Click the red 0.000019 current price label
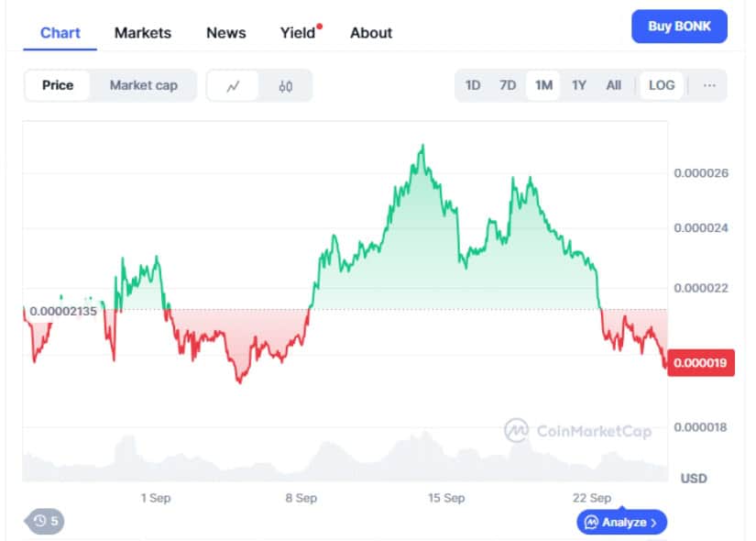 (700, 363)
